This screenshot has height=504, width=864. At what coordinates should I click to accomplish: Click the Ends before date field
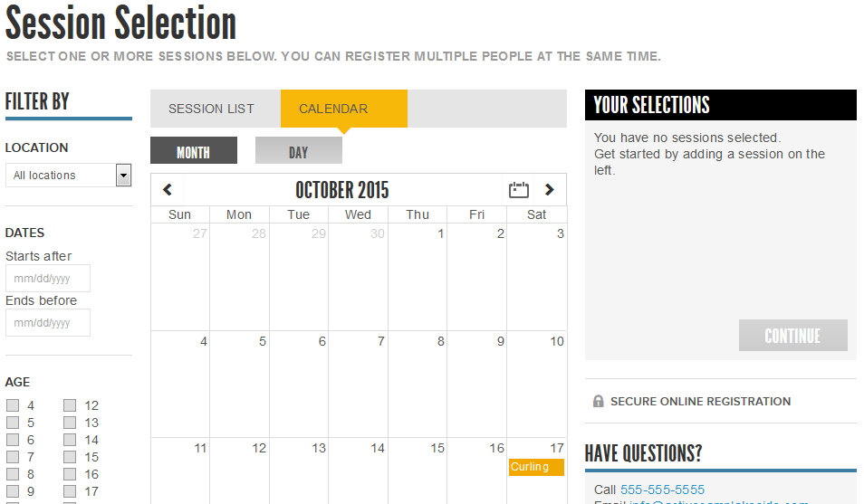[48, 323]
